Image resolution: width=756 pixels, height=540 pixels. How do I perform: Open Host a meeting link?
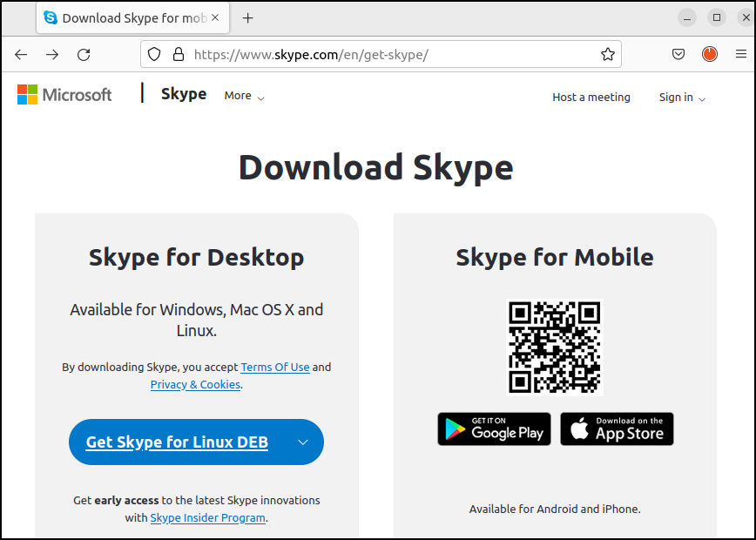(591, 97)
